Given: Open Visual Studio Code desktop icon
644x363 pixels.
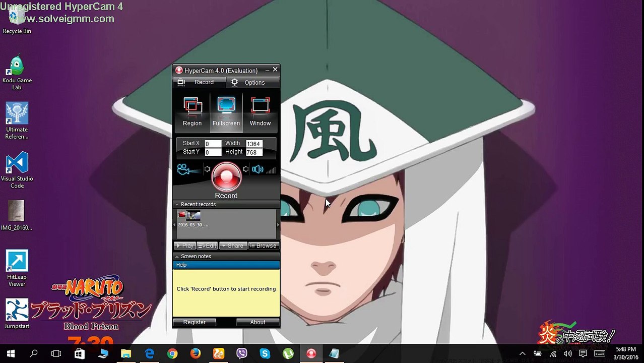Looking at the screenshot, I should (17, 171).
